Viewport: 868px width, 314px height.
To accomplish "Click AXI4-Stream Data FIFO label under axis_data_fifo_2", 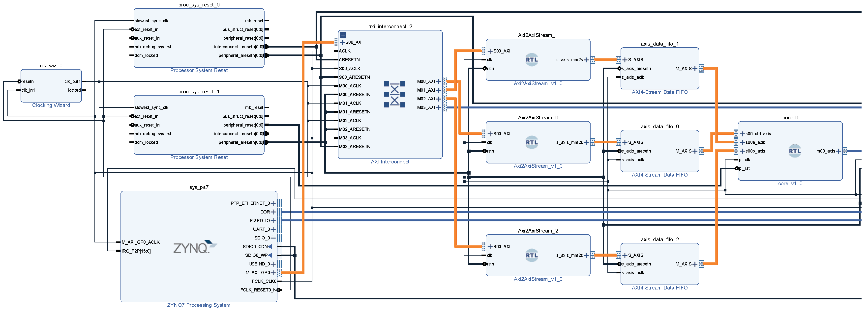I will tap(659, 288).
